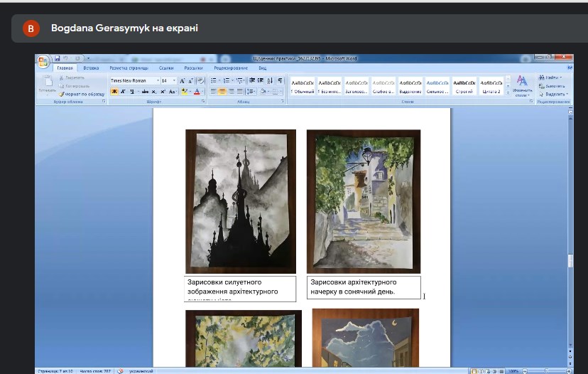This screenshot has width=588, height=374.
Task: Align paragraph text to the right
Action: [231, 91]
